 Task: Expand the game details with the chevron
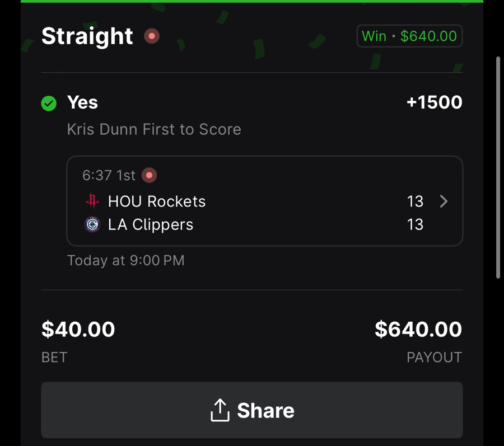444,201
